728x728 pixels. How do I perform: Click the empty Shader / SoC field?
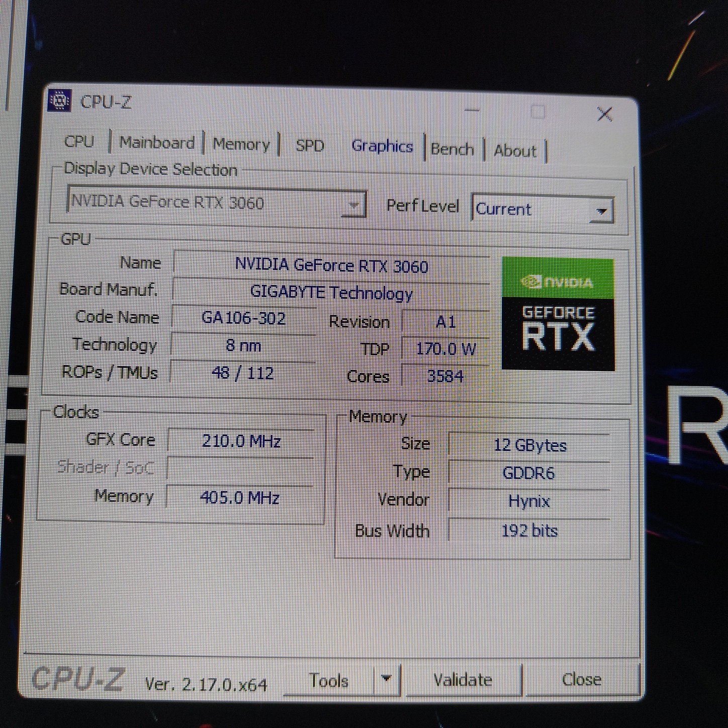[240, 470]
